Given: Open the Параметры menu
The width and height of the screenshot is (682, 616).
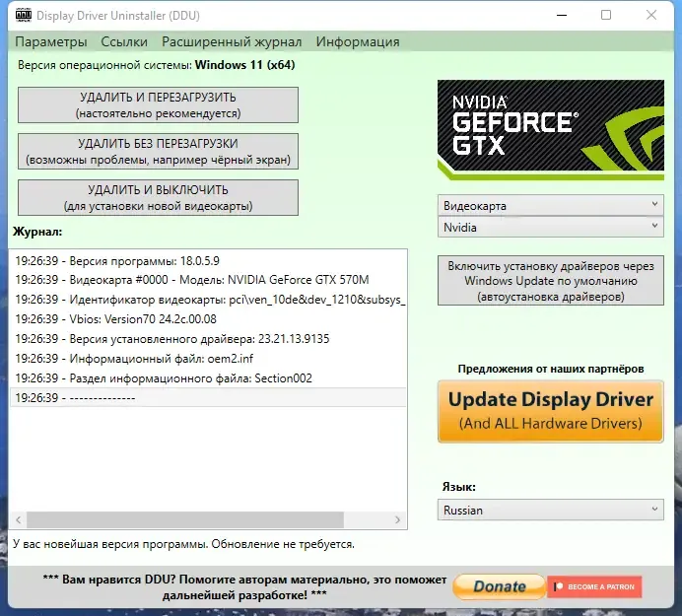Looking at the screenshot, I should pos(51,41).
